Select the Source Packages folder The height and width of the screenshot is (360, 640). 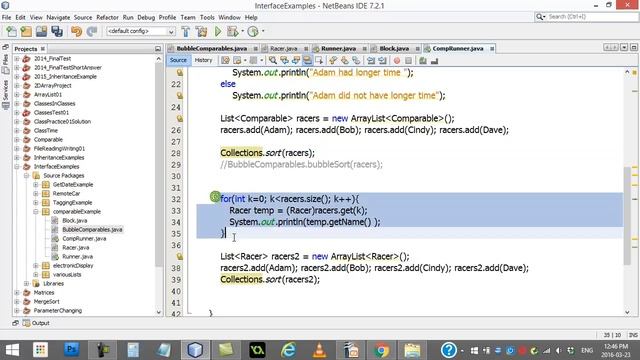[x=64, y=176]
